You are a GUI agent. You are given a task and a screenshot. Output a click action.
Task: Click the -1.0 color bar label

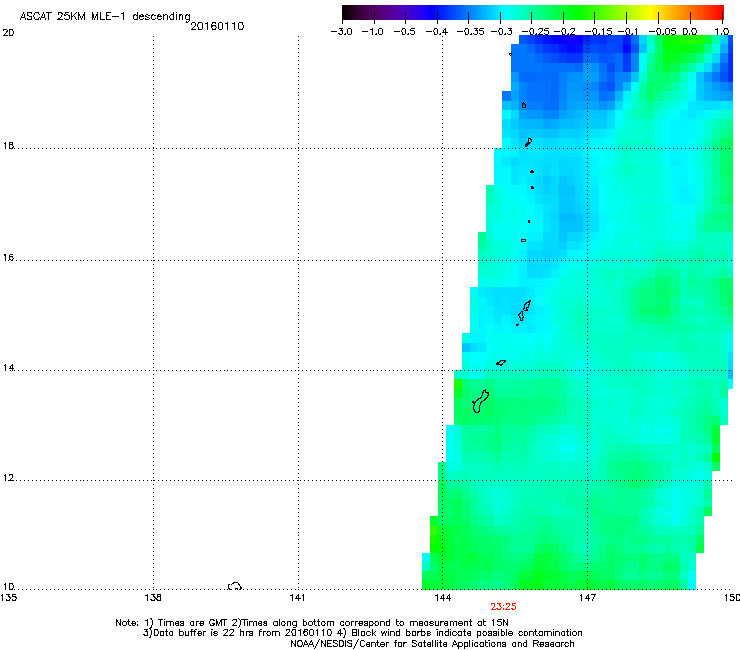click(x=373, y=32)
